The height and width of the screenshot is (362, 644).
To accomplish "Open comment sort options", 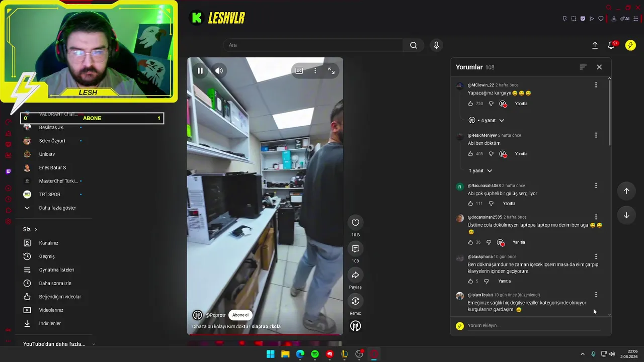I will click(x=583, y=67).
